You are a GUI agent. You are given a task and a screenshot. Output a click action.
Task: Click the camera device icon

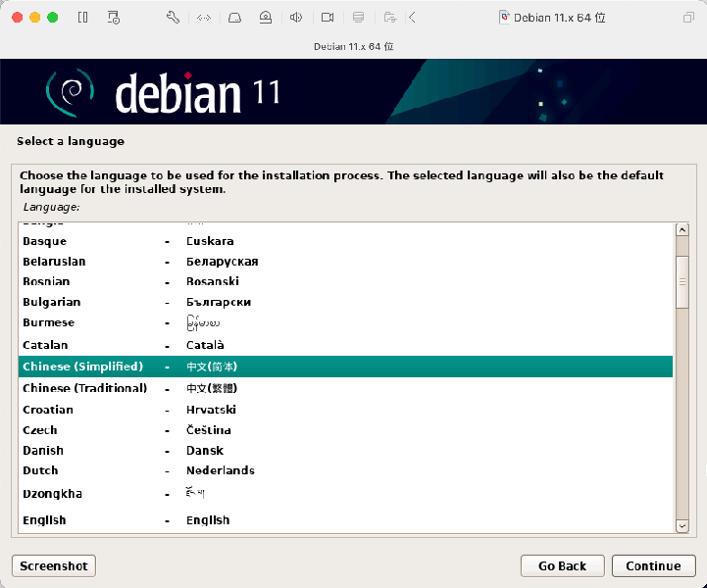click(328, 18)
